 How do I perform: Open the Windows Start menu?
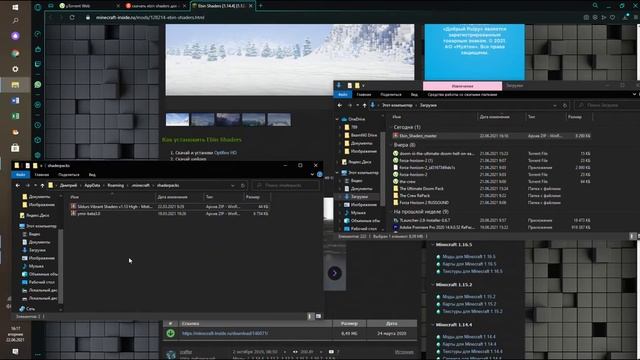(15, 7)
